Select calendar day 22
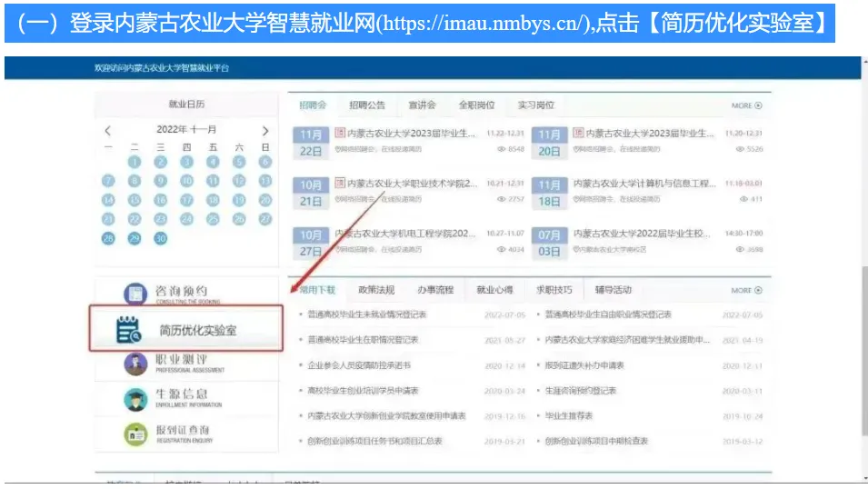The width and height of the screenshot is (868, 489). pyautogui.click(x=134, y=219)
